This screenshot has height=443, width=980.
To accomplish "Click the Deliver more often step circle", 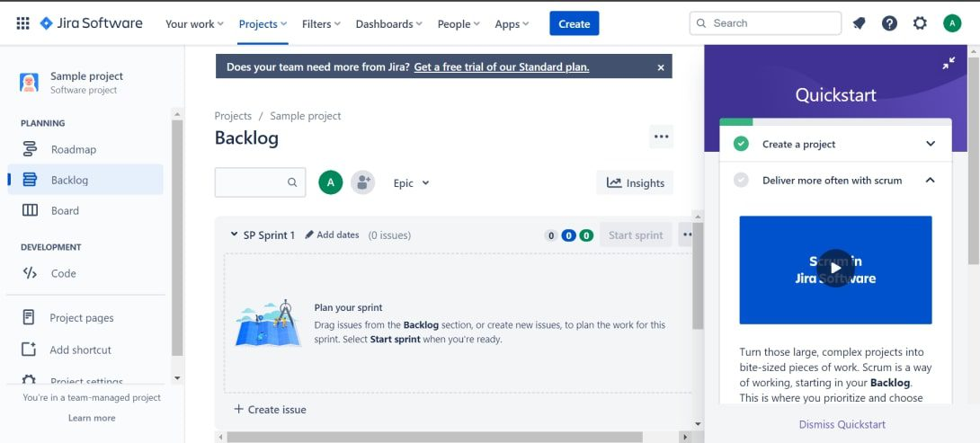I will [x=741, y=180].
